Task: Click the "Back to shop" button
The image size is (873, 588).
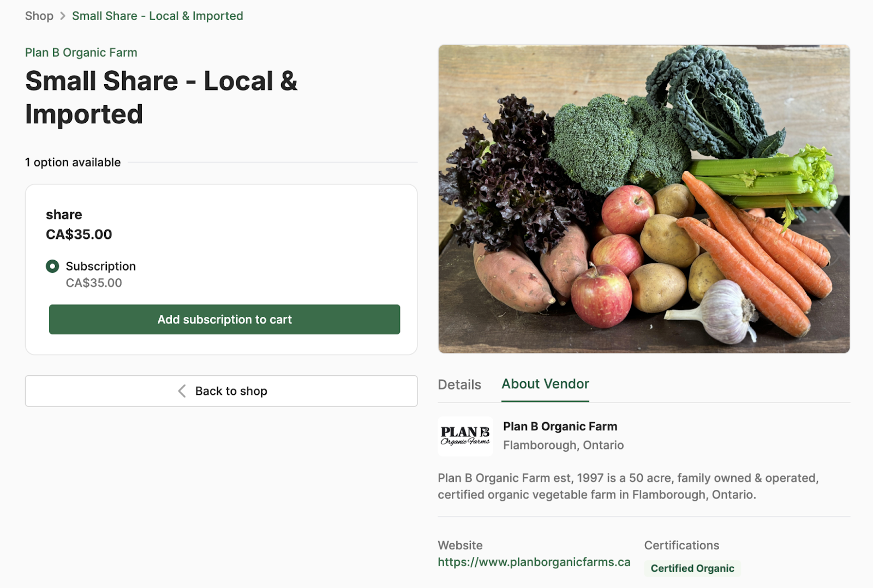Action: (221, 391)
